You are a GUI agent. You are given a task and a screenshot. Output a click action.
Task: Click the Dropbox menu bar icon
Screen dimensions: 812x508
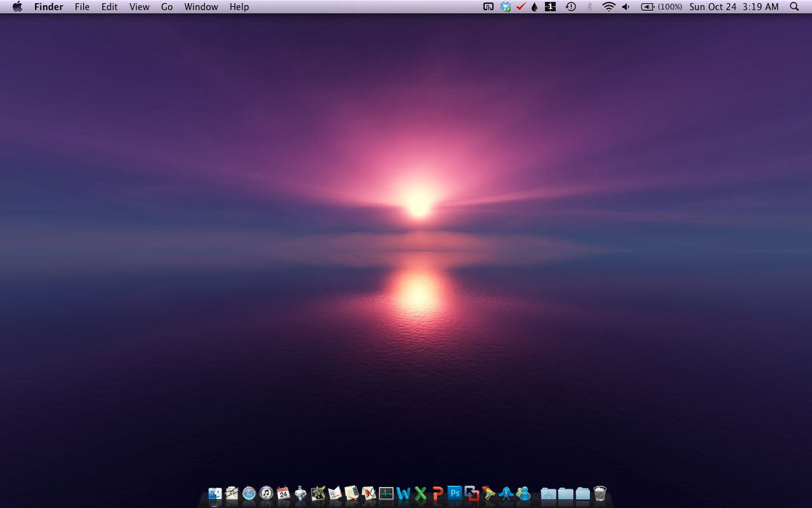[506, 7]
